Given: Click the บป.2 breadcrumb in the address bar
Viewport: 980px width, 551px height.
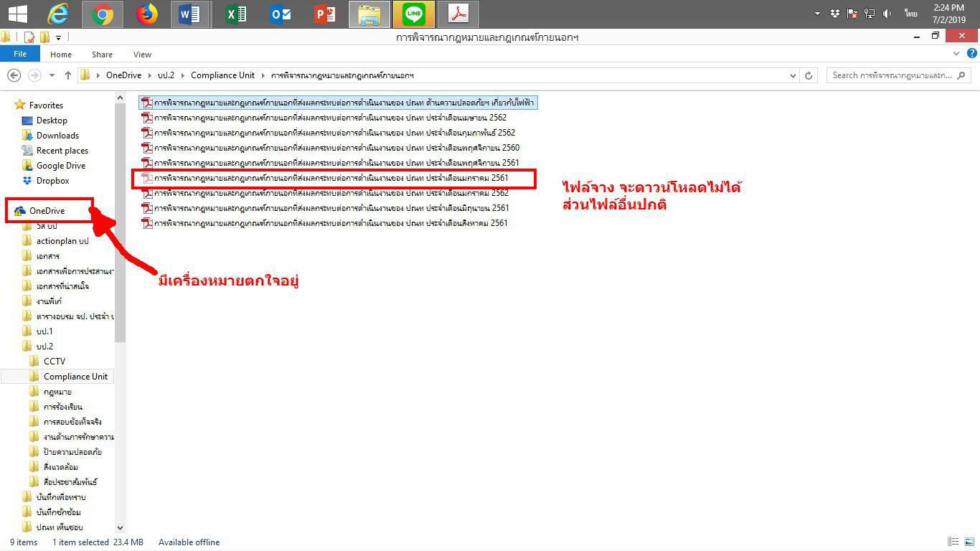Looking at the screenshot, I should 166,75.
